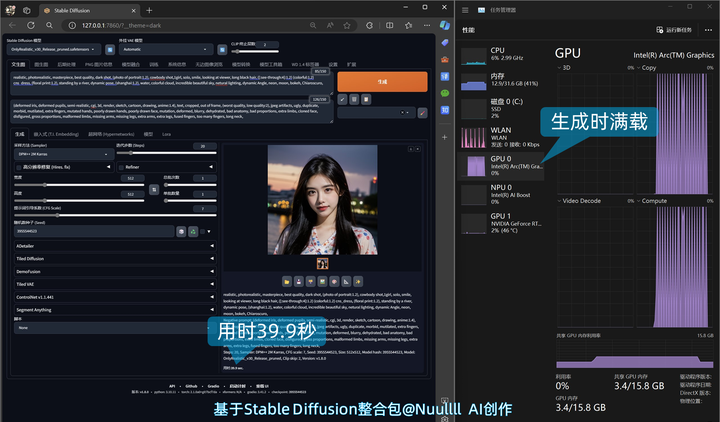Open the Stable Diffusion checkpoint model dropdown

tap(55, 48)
